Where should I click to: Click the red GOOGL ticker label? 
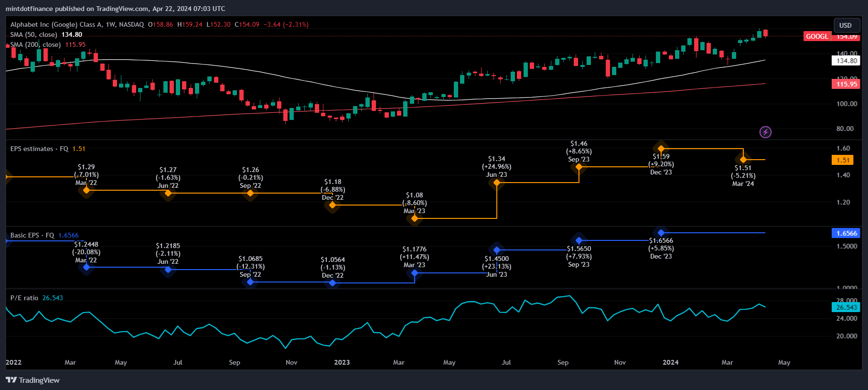coord(817,36)
